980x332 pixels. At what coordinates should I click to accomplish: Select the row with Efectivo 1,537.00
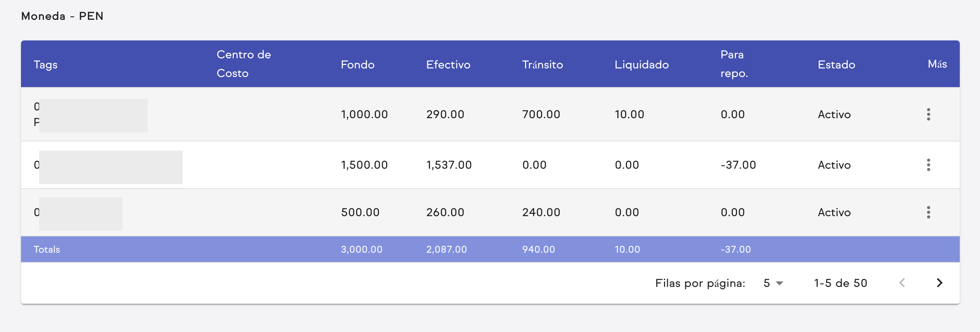click(449, 165)
